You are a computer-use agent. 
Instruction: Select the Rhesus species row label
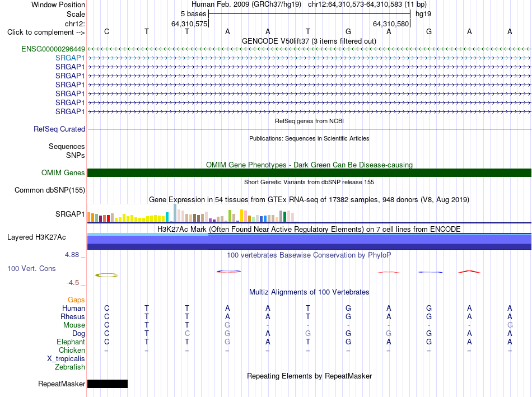(72, 316)
